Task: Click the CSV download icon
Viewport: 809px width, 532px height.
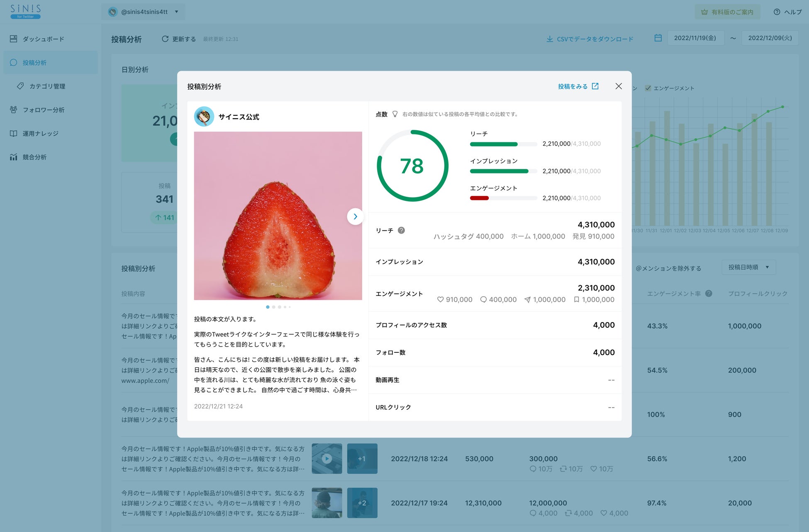Action: (550, 39)
